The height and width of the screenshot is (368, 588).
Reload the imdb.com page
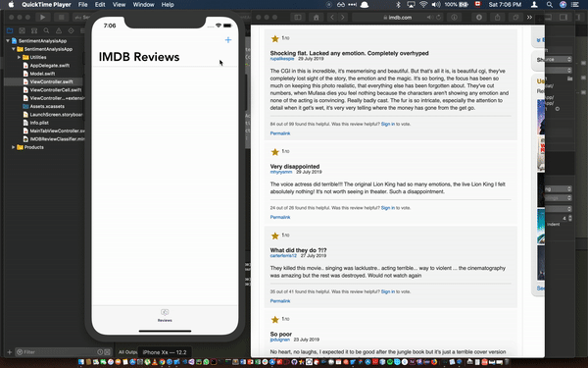click(438, 18)
